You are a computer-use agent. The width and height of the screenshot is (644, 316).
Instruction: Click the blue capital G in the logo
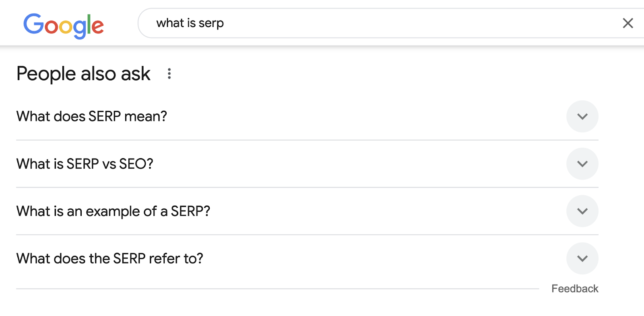(x=33, y=24)
